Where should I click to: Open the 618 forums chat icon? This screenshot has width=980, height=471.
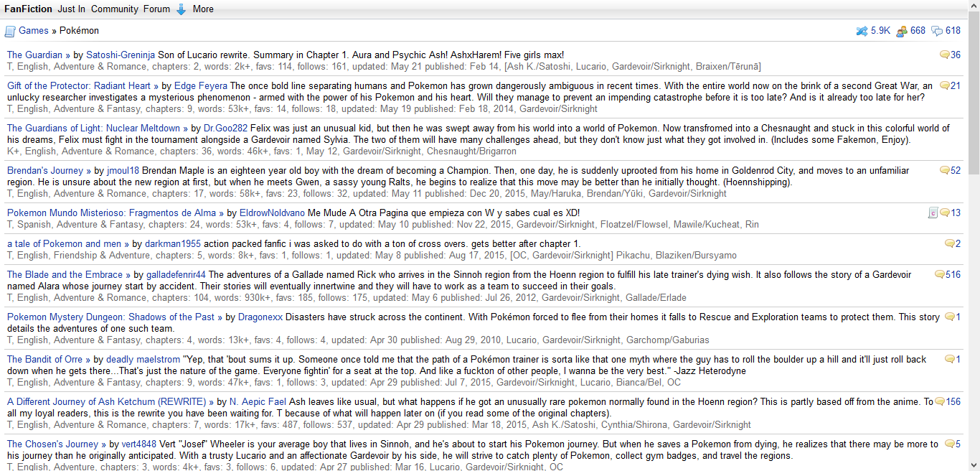937,31
